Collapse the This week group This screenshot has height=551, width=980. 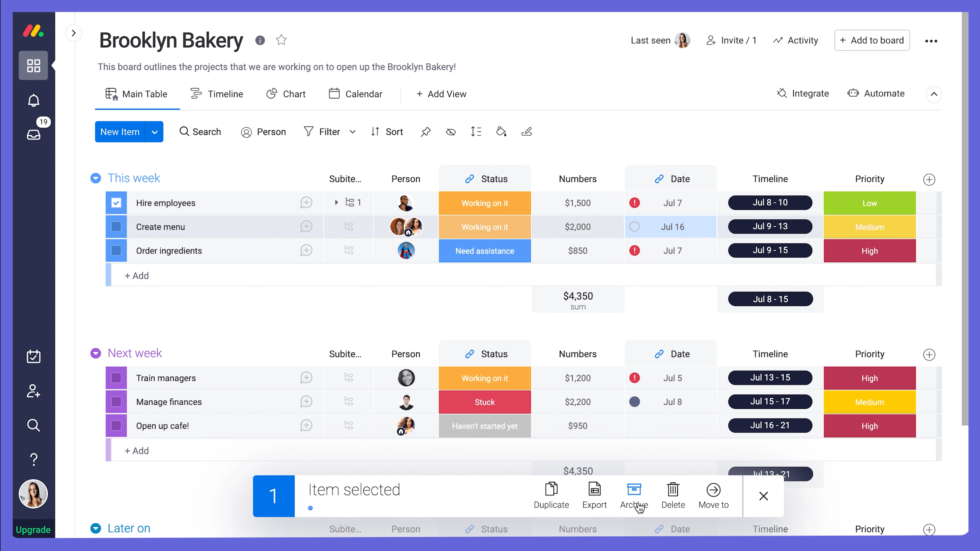pyautogui.click(x=95, y=178)
